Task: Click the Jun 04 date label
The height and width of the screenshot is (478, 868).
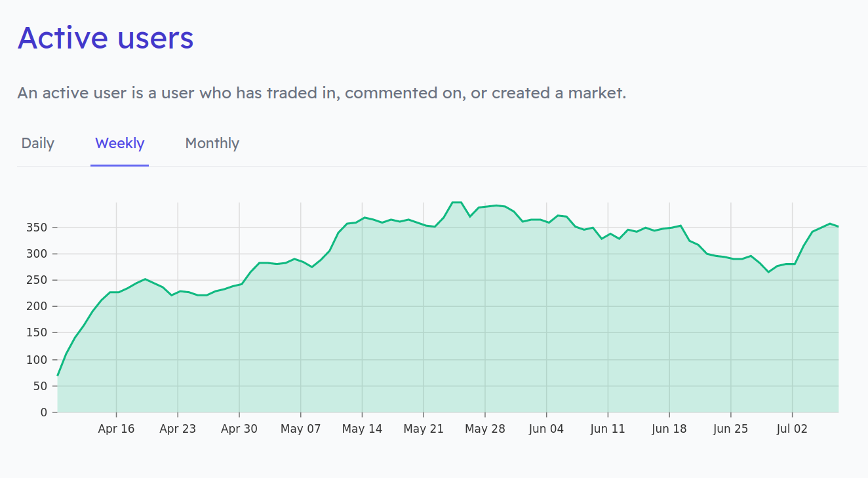Action: pos(546,429)
